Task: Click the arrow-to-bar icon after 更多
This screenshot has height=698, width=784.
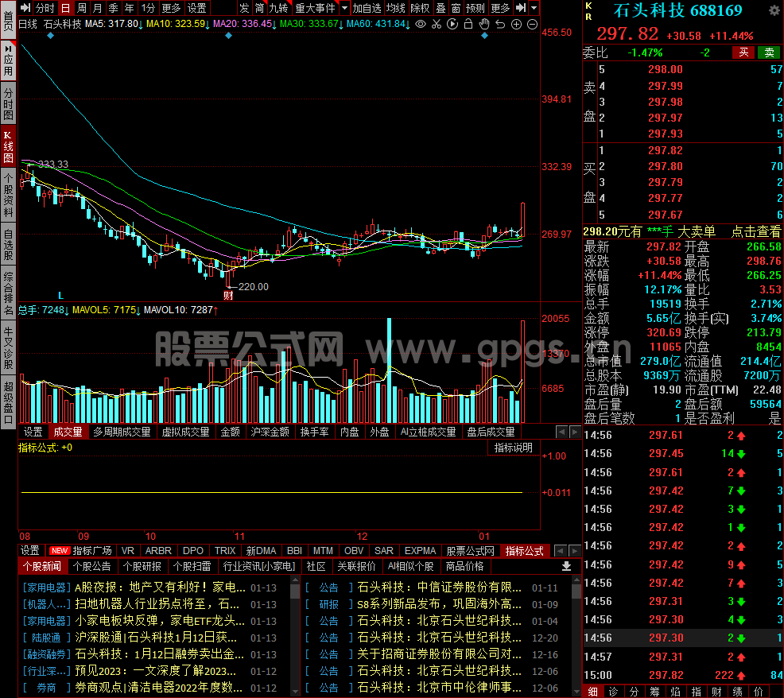Action: tap(521, 8)
